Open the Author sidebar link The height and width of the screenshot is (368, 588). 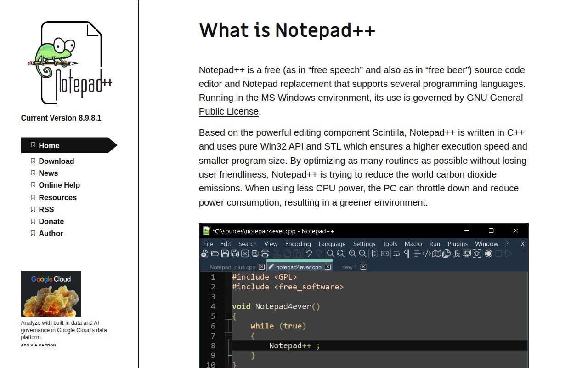click(51, 233)
